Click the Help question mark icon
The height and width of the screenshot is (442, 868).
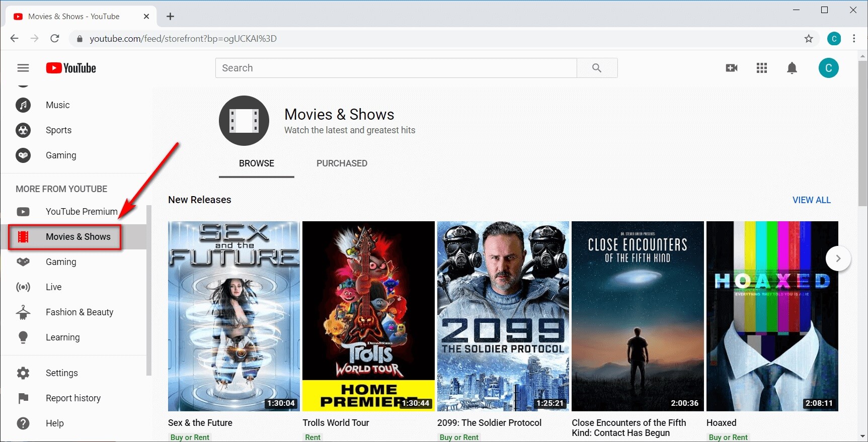(23, 423)
